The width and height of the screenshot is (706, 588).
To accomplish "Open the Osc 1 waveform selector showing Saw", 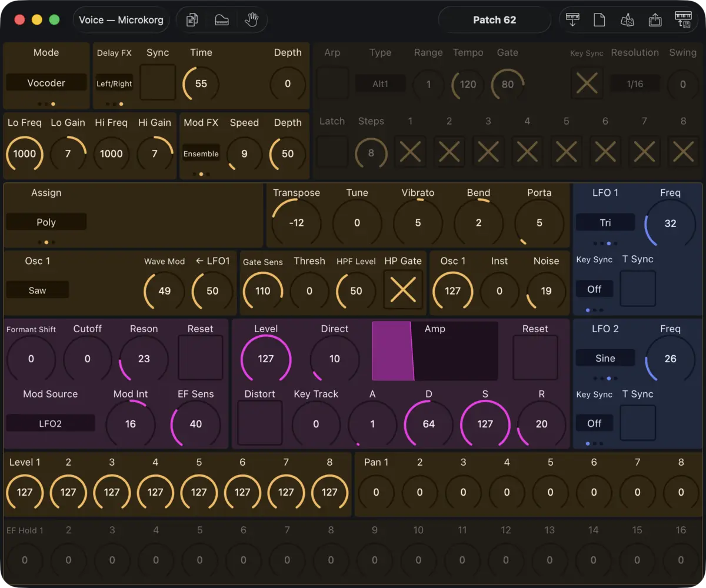I will tap(37, 290).
